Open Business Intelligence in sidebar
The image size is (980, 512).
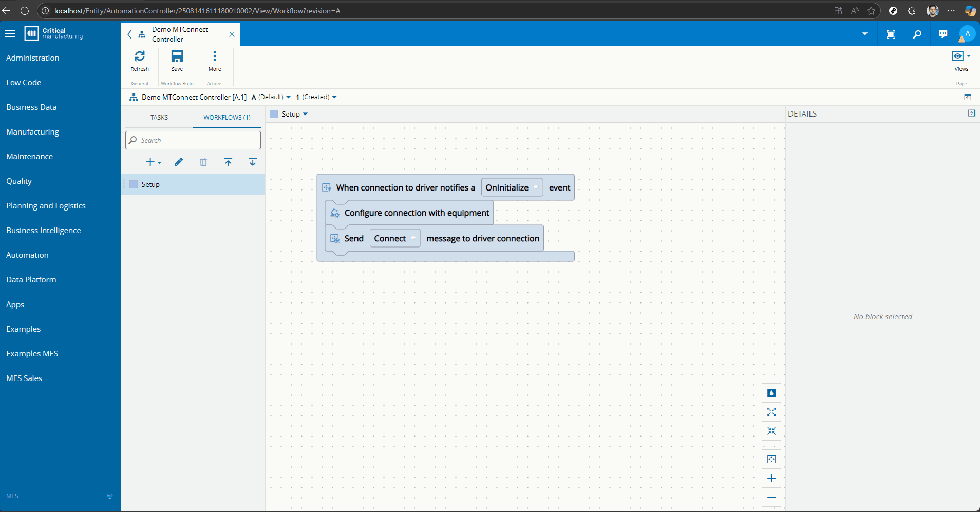click(44, 231)
